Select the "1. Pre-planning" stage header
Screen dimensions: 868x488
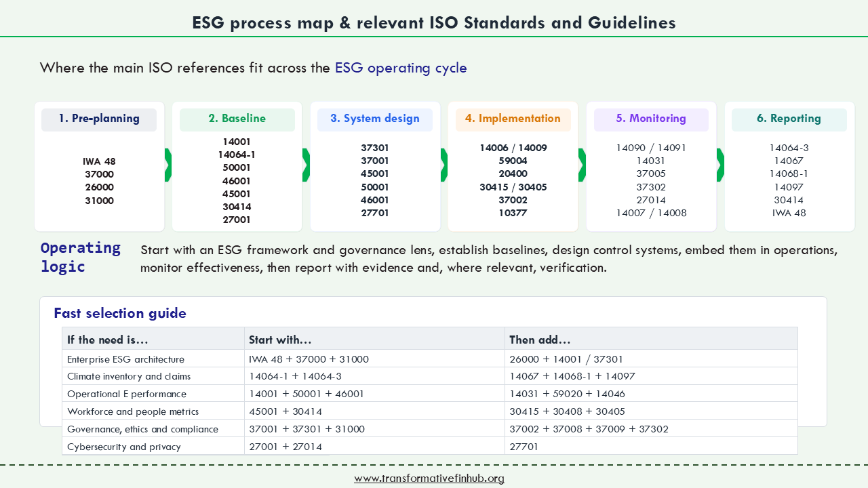[99, 119]
